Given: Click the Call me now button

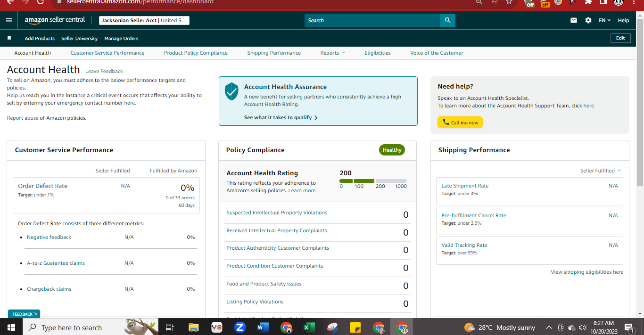Looking at the screenshot, I should click(460, 123).
